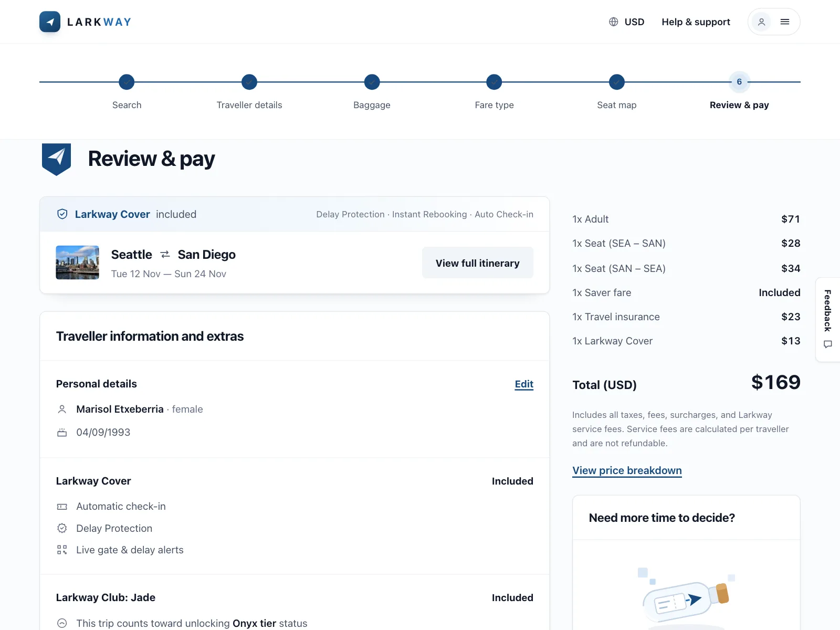Click the globe currency icon
840x630 pixels.
tap(613, 22)
